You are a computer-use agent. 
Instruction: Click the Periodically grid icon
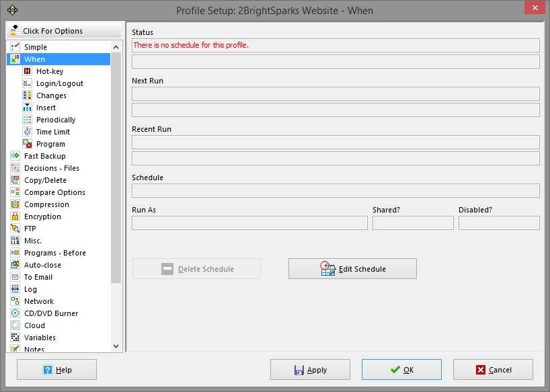click(27, 120)
